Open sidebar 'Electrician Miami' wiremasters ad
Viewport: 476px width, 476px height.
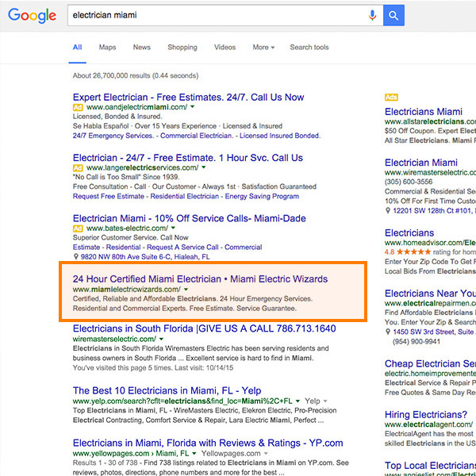point(421,163)
